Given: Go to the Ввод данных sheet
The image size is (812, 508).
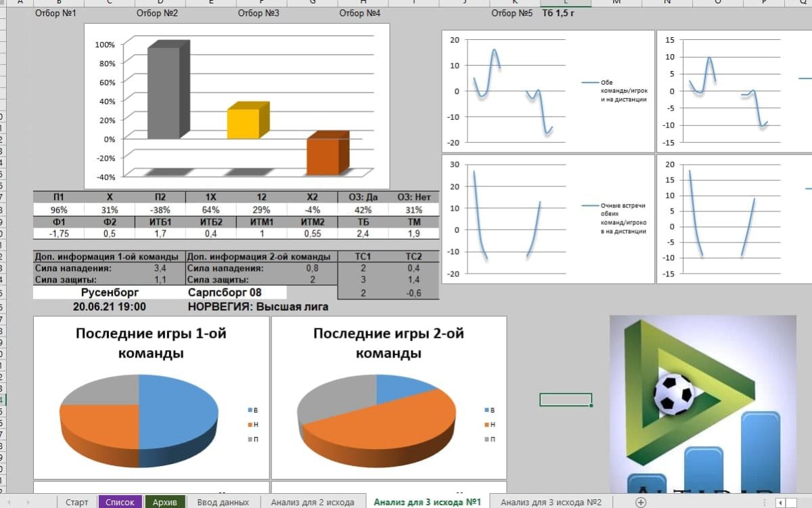Looking at the screenshot, I should [x=223, y=502].
